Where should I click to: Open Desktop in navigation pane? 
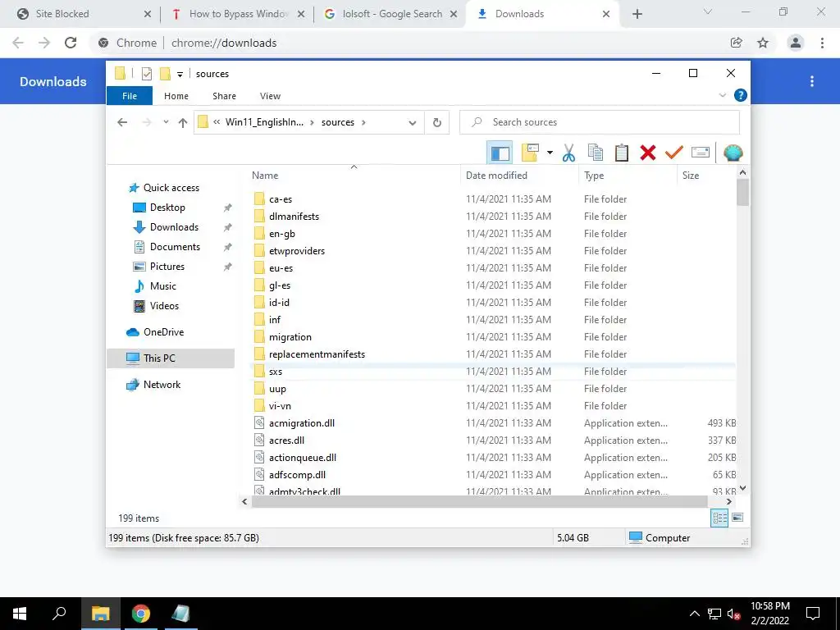[167, 208]
